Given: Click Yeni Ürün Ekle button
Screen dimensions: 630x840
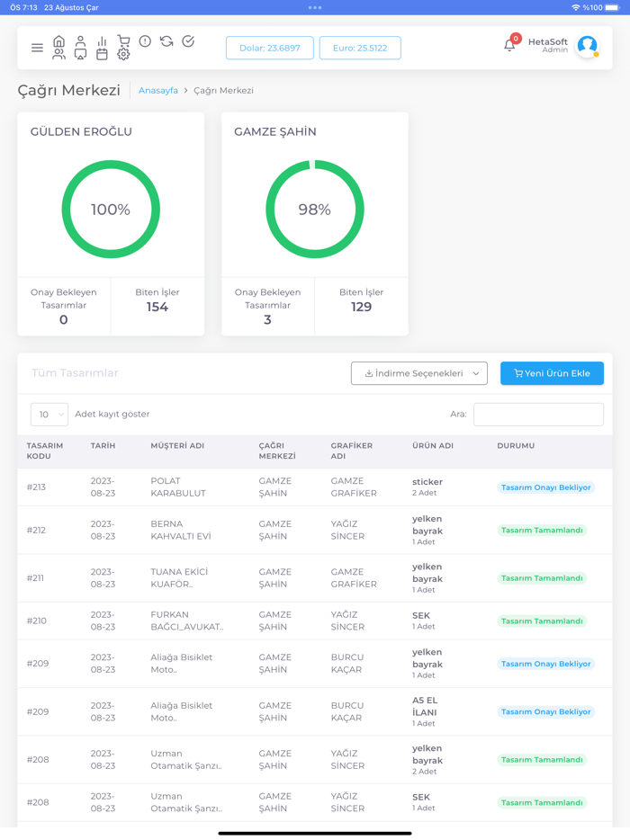Looking at the screenshot, I should (552, 373).
